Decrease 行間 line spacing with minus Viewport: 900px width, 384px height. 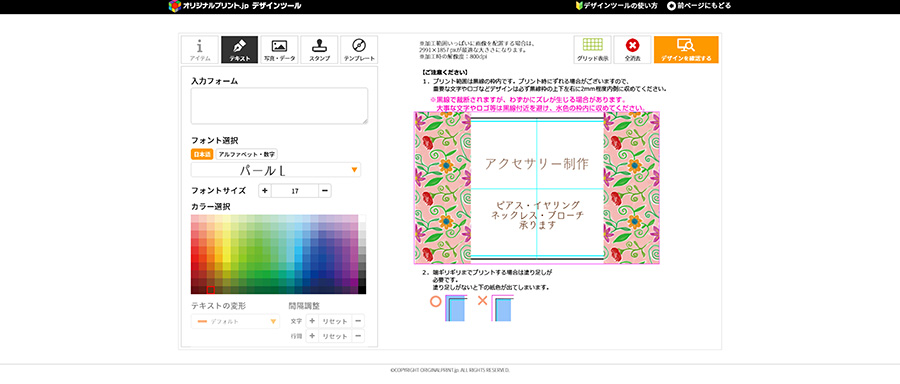[x=358, y=336]
